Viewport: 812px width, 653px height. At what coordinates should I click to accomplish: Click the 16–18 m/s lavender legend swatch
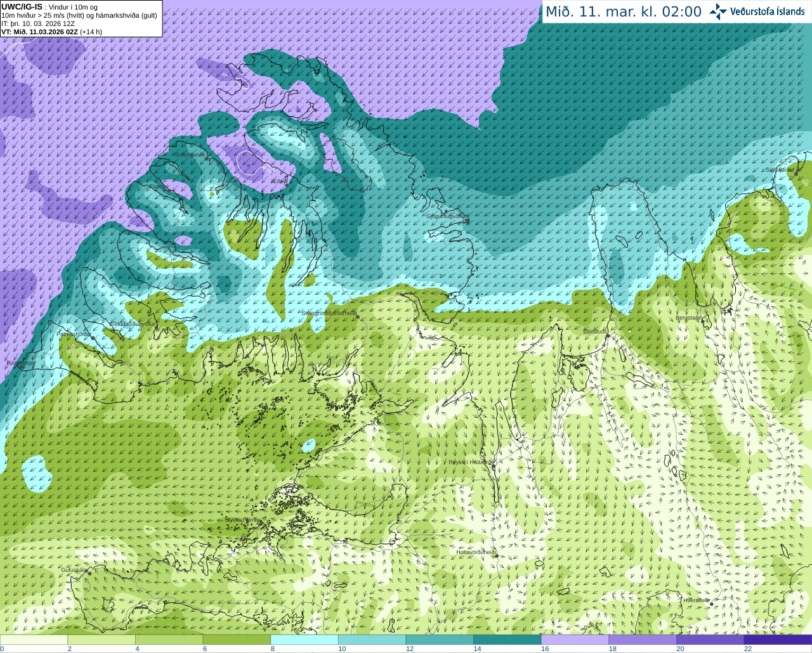coord(575,640)
